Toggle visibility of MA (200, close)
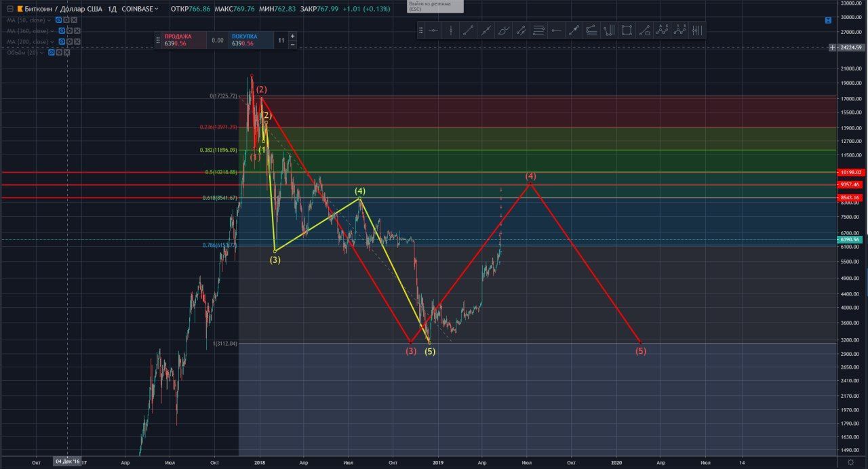The width and height of the screenshot is (868, 469). pos(62,41)
